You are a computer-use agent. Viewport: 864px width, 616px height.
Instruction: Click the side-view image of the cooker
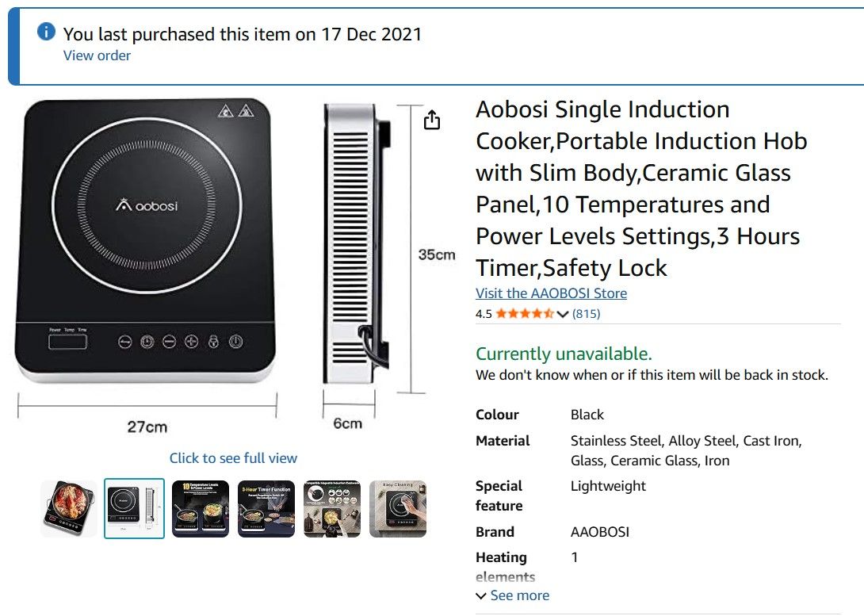357,246
